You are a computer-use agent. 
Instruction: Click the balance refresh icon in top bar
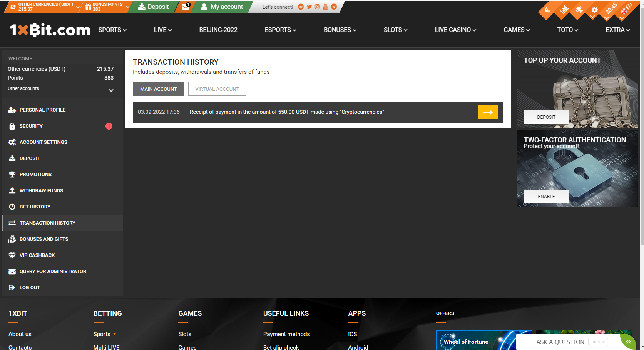click(13, 7)
